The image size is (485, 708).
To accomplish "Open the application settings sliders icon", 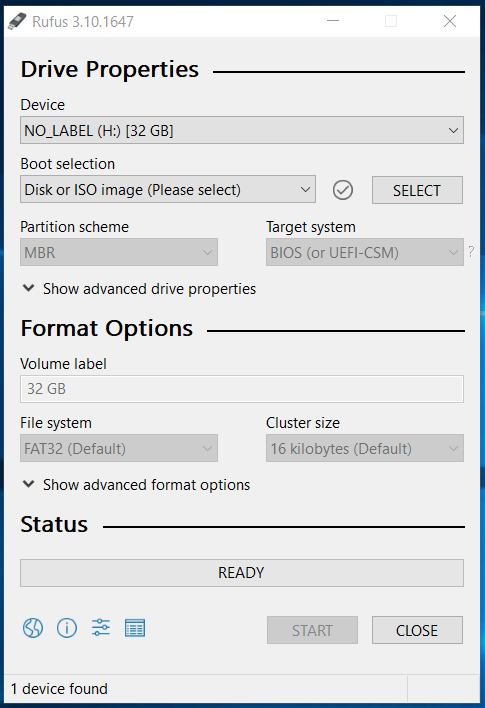I will (x=101, y=628).
